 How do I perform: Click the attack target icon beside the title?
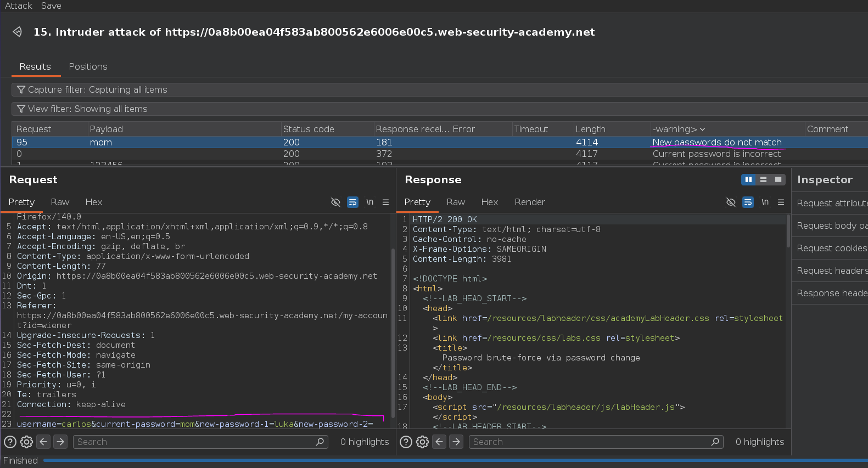pos(18,32)
